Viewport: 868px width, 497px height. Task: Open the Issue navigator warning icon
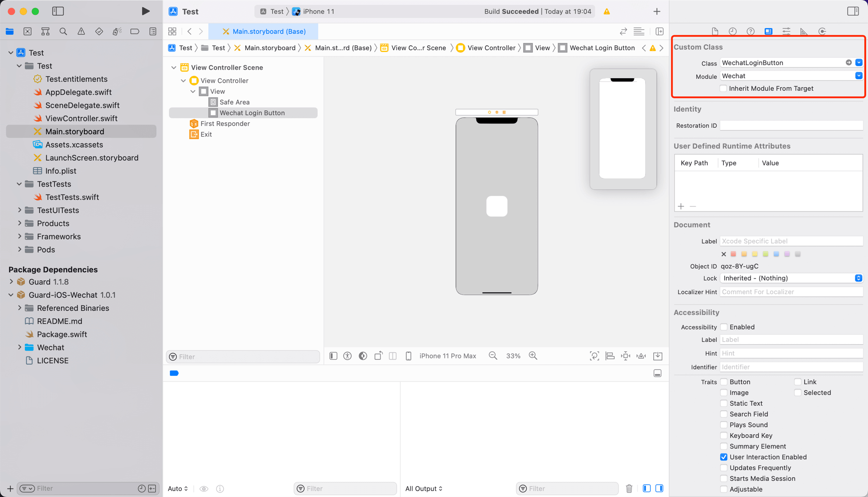[81, 31]
